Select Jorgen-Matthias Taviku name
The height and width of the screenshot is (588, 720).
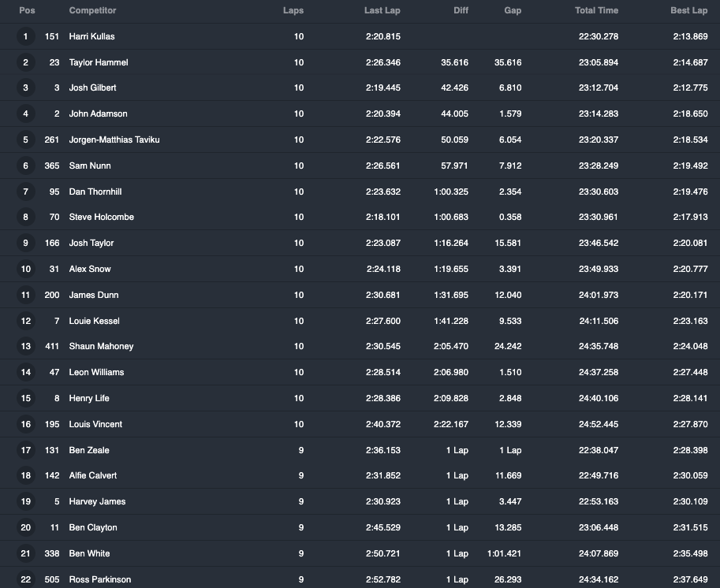point(114,140)
